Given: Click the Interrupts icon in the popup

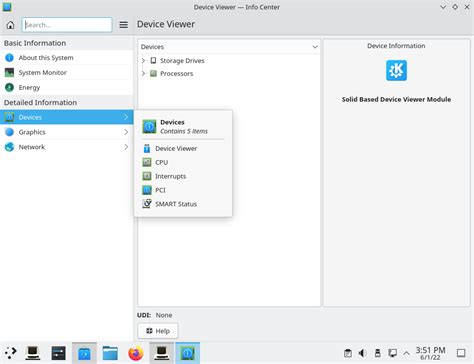Looking at the screenshot, I should click(147, 176).
